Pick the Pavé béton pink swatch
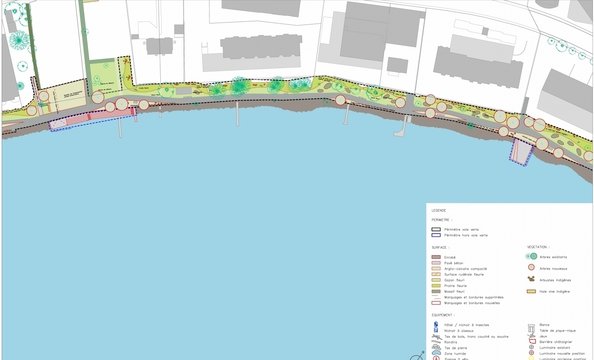 pyautogui.click(x=436, y=263)
